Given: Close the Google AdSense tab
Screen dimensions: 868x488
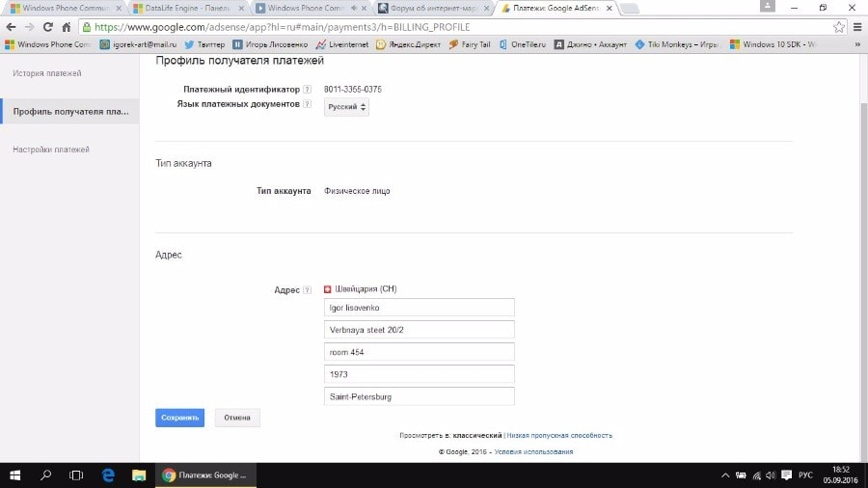Looking at the screenshot, I should pyautogui.click(x=609, y=9).
